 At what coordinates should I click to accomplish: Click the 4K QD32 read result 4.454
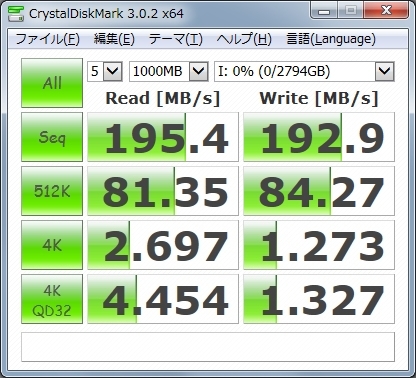[x=163, y=299]
